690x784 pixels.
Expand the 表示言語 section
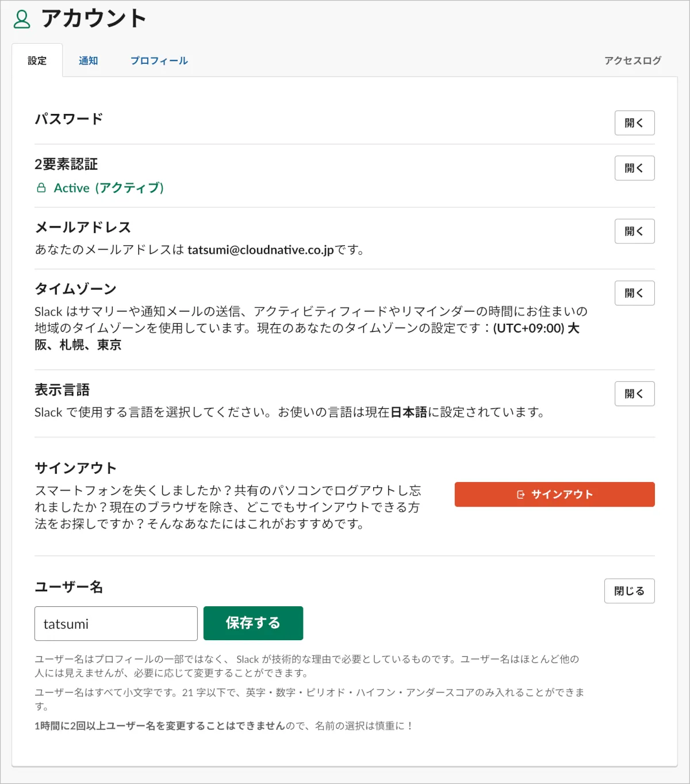pos(634,394)
